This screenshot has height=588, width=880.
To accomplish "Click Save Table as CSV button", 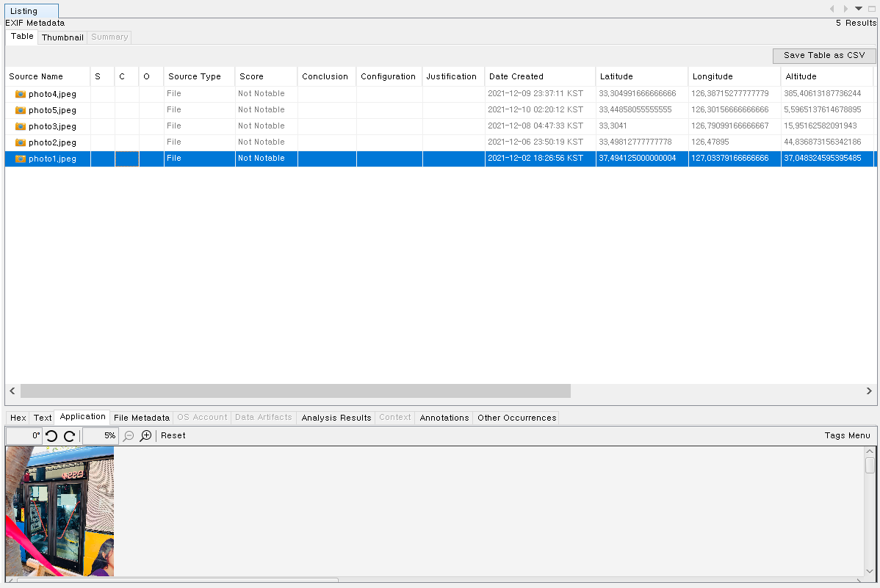I will [x=824, y=56].
